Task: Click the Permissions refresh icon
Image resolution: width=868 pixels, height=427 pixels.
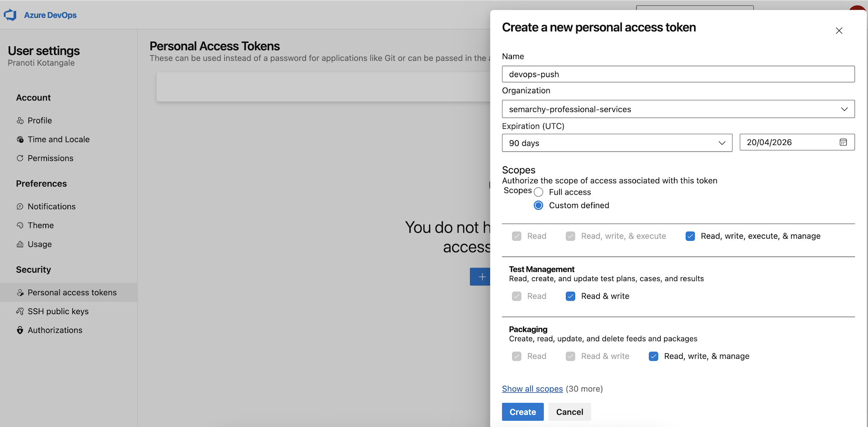Action: coord(20,158)
